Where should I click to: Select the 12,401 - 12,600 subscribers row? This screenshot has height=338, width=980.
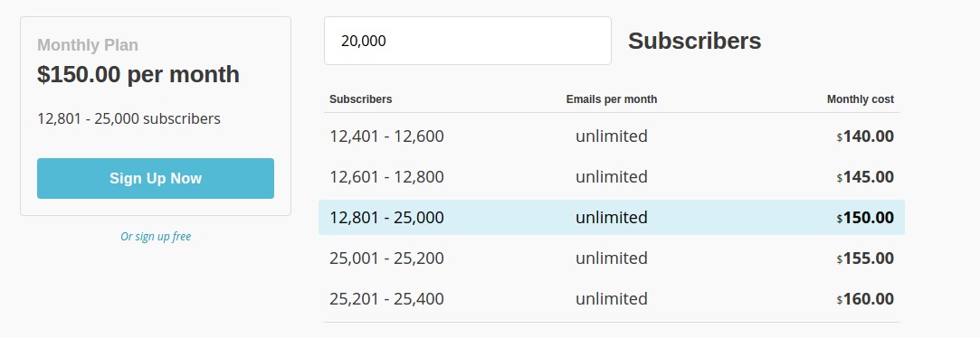(x=611, y=136)
